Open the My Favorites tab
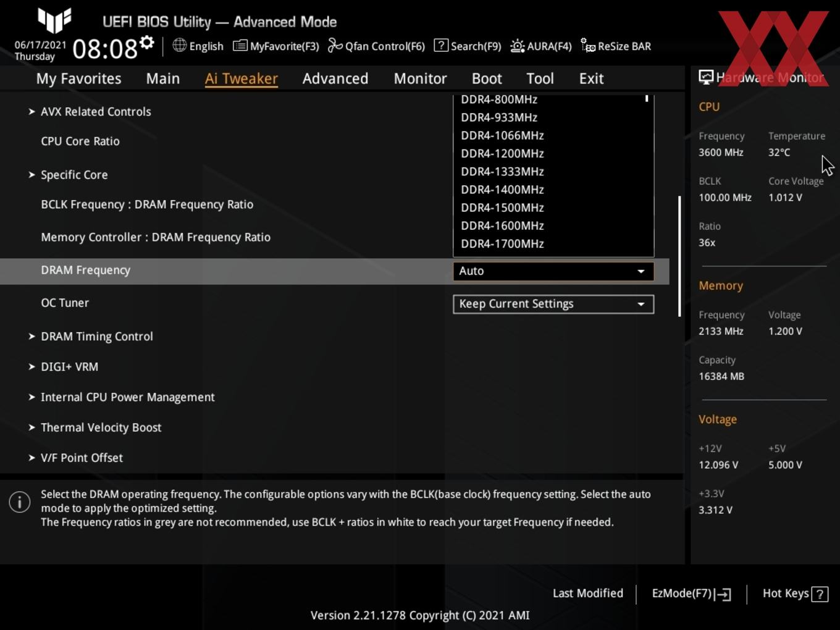The image size is (840, 630). click(79, 78)
